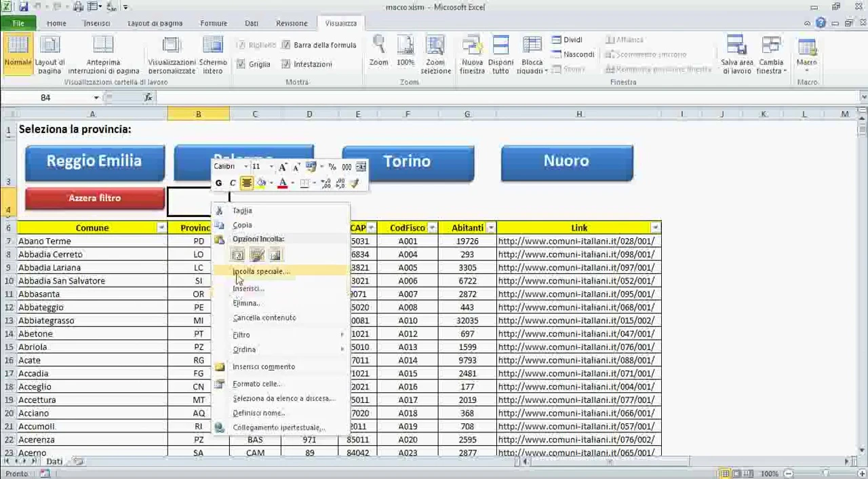
Task: Click the Reggio Emilia button
Action: 94,161
